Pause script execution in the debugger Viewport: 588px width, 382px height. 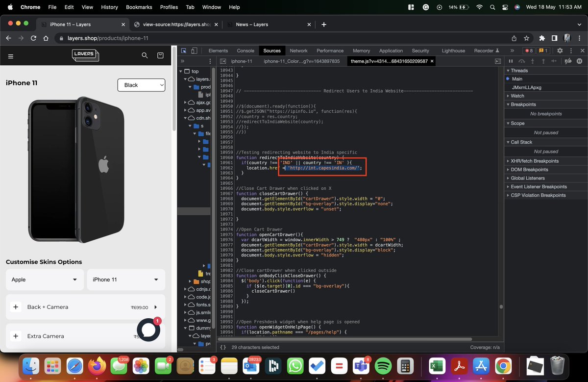click(511, 61)
